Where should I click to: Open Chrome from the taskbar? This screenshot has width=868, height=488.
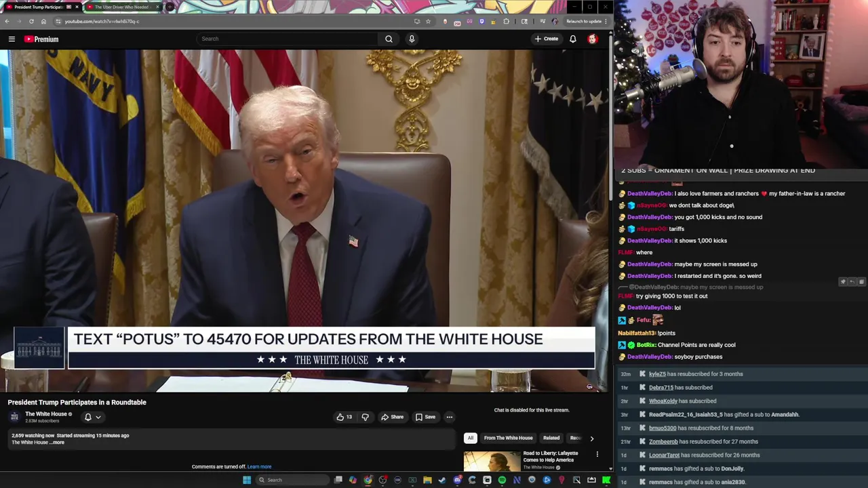(x=368, y=480)
